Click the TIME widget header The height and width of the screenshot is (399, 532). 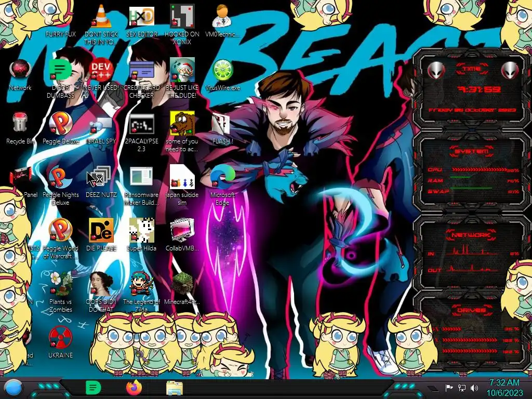pyautogui.click(x=472, y=69)
